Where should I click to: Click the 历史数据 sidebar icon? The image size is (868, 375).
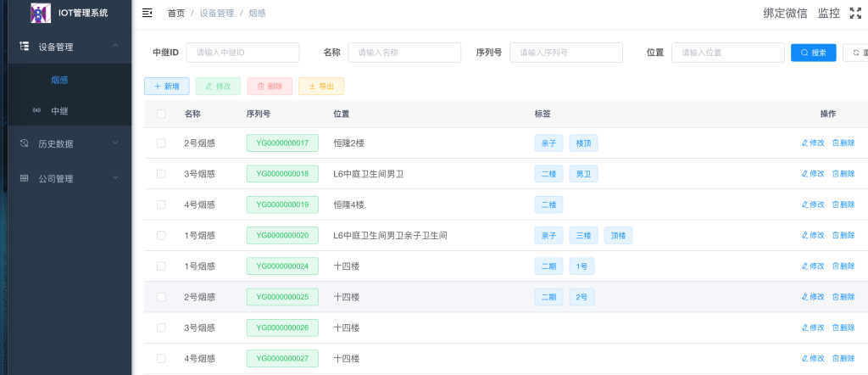coord(25,143)
